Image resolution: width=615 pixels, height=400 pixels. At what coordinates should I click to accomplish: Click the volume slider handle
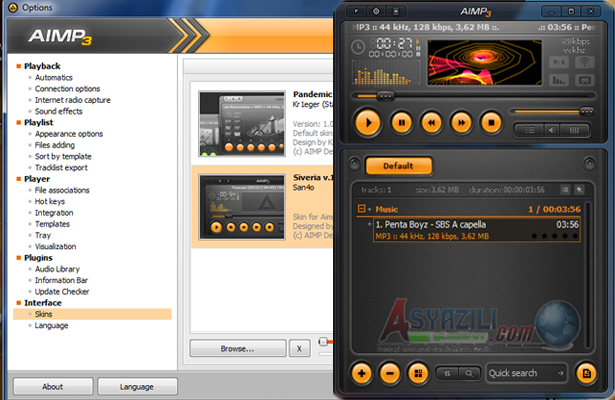(x=586, y=111)
